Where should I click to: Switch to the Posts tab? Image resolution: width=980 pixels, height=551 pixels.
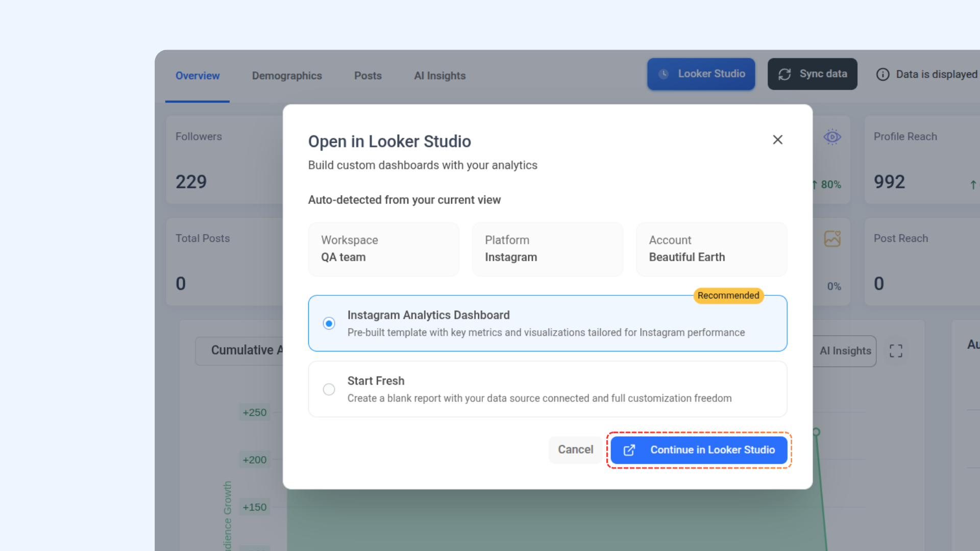click(x=368, y=76)
